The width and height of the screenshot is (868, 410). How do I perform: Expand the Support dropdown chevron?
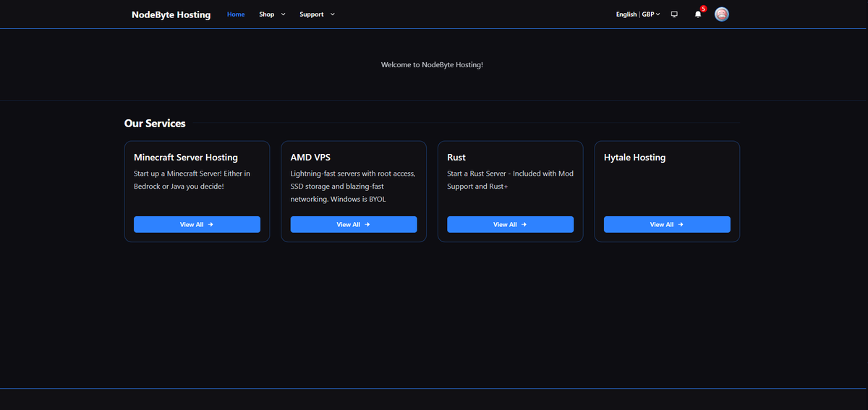[x=332, y=14]
